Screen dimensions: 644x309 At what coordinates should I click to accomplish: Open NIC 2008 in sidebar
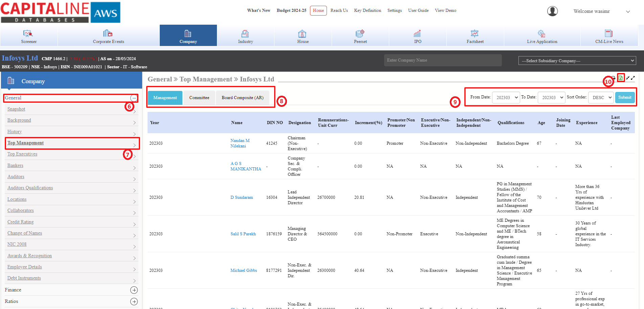coord(17,244)
